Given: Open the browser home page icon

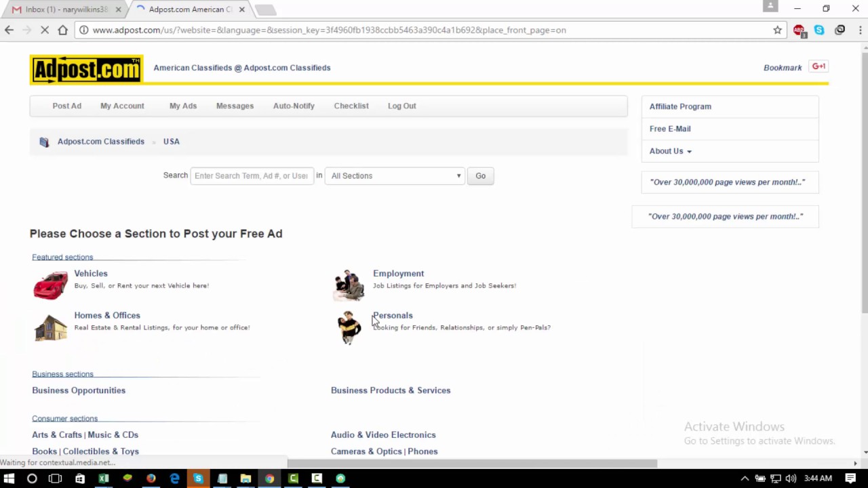Looking at the screenshot, I should tap(62, 30).
